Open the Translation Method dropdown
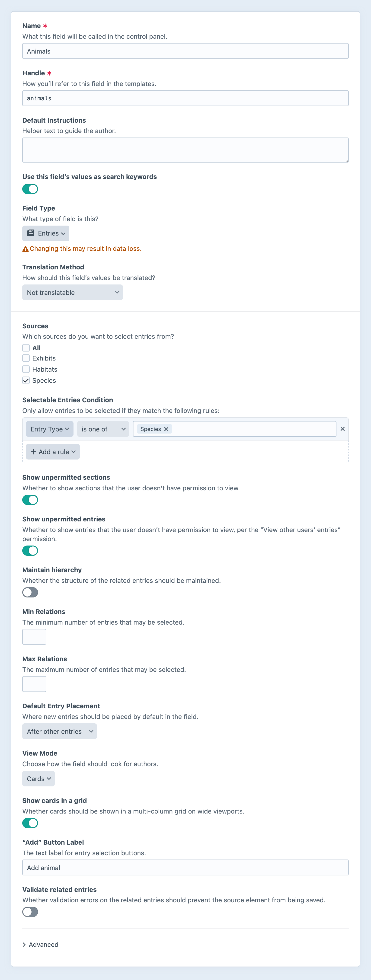Viewport: 371px width, 980px height. [72, 293]
